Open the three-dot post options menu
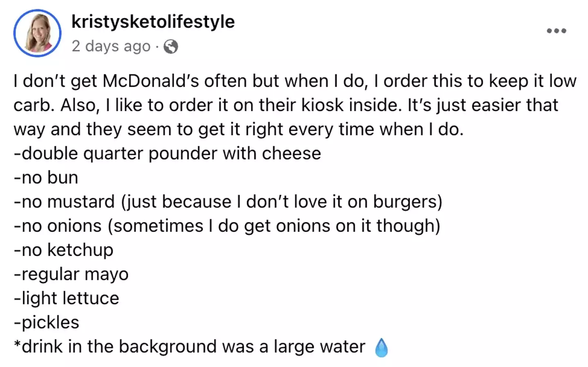588x367 pixels. click(557, 31)
